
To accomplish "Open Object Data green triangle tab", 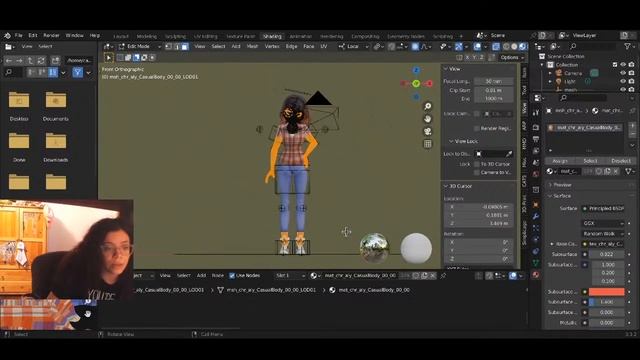I will click(536, 263).
